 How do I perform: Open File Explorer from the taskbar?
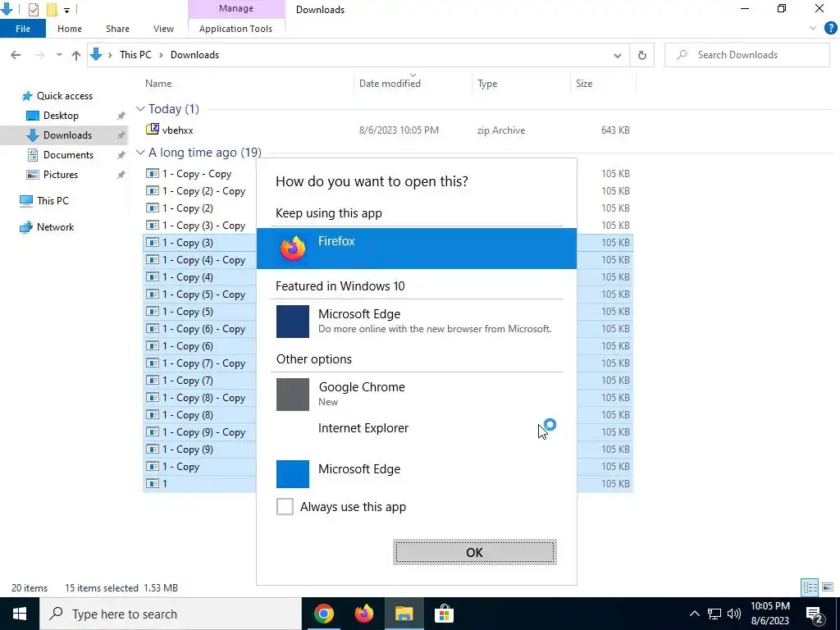click(404, 614)
